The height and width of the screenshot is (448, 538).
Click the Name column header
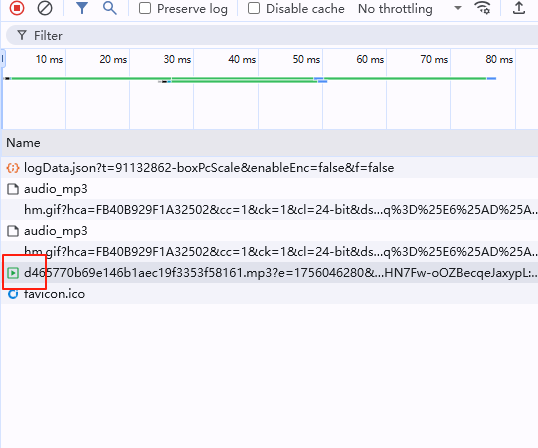point(23,143)
